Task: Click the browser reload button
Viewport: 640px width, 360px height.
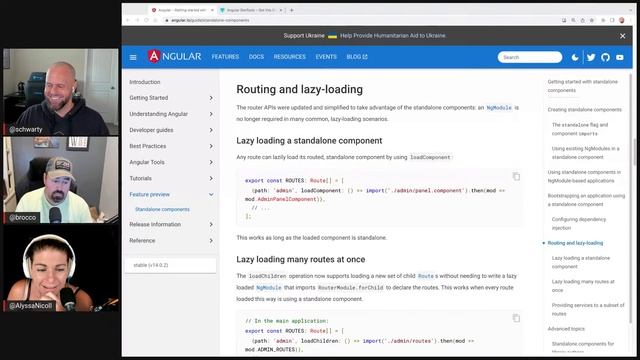Action: (146, 20)
